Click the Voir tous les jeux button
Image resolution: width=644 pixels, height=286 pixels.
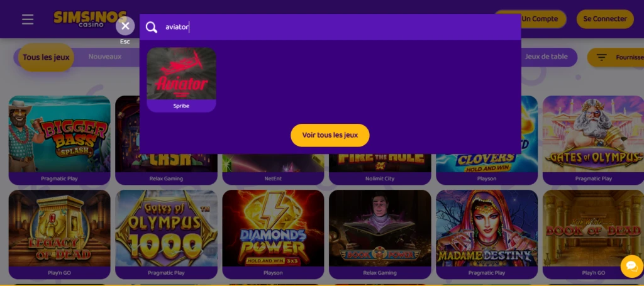[x=330, y=135]
